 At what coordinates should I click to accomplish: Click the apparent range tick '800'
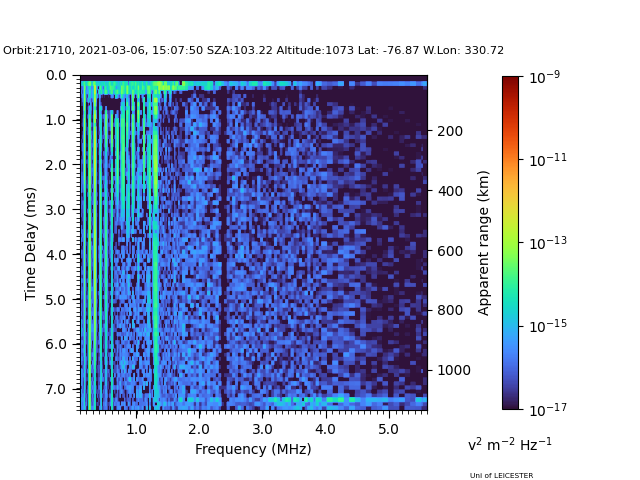pos(450,311)
